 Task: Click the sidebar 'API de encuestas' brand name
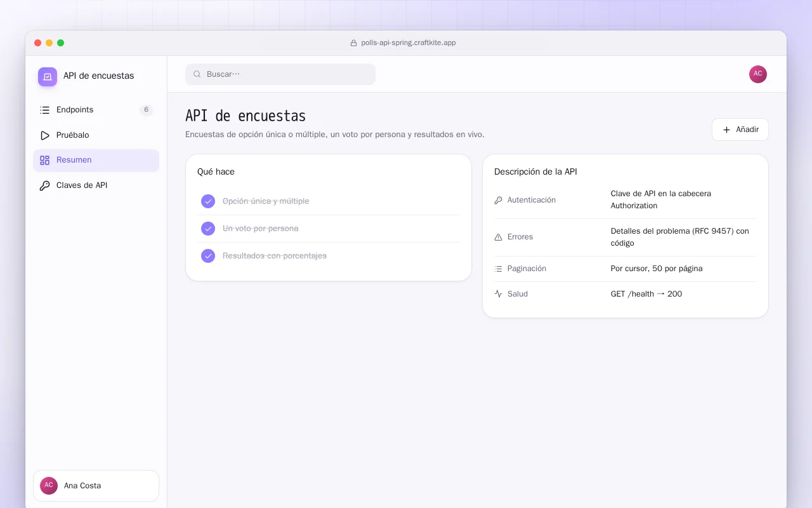[x=99, y=76]
